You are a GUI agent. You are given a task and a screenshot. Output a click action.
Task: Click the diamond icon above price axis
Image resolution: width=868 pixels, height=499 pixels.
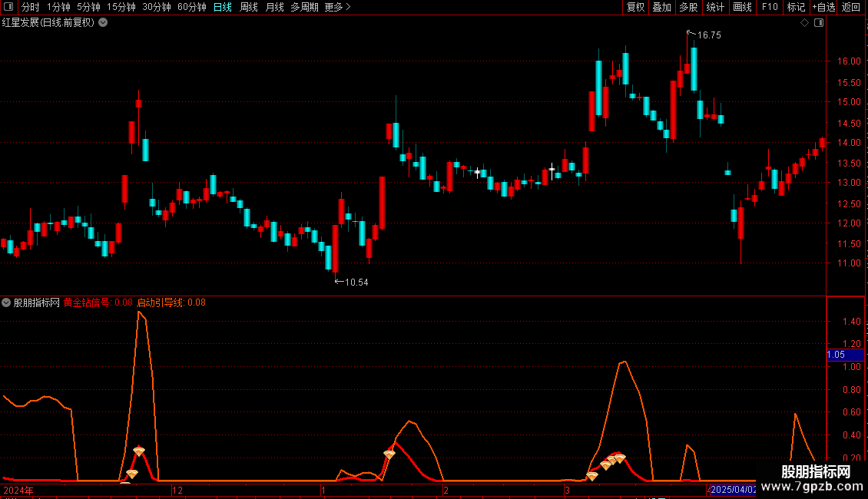[x=805, y=23]
